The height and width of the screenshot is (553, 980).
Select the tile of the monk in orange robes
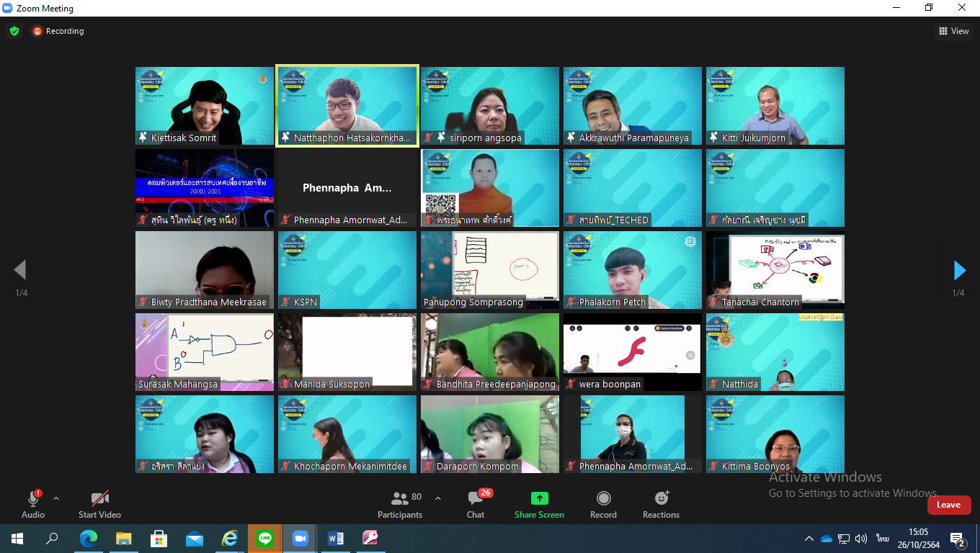(x=490, y=188)
